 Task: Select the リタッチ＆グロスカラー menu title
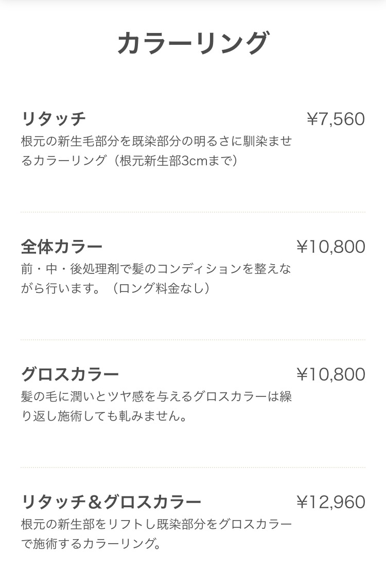[x=111, y=501]
